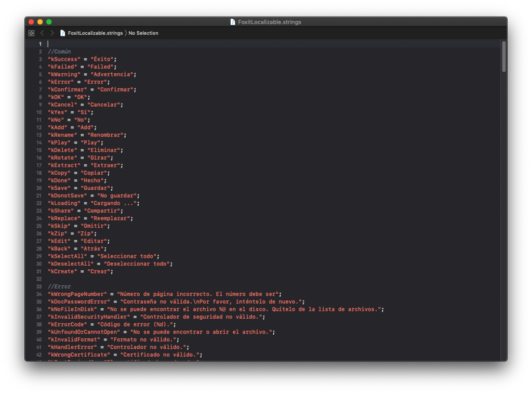Click the "kUnfoundOrCannotOpen" line
Viewport: 532px width, 394px height.
(x=161, y=332)
